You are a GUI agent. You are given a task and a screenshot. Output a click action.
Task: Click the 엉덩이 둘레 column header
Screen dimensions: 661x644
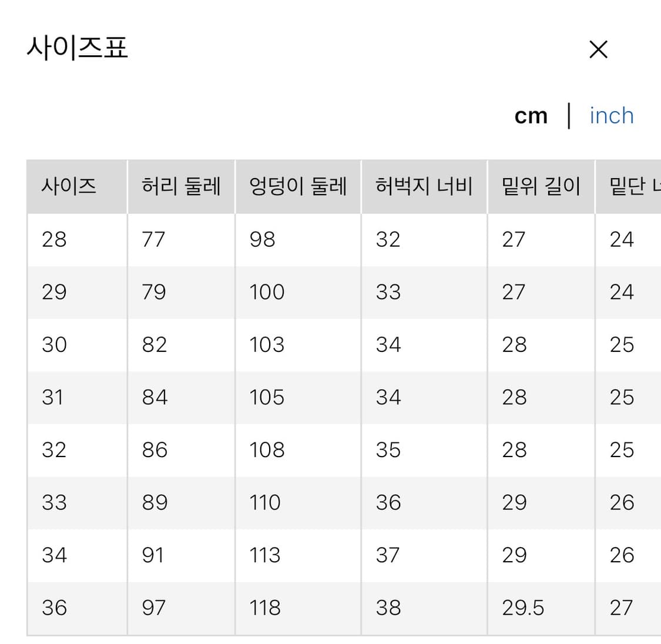(x=297, y=186)
